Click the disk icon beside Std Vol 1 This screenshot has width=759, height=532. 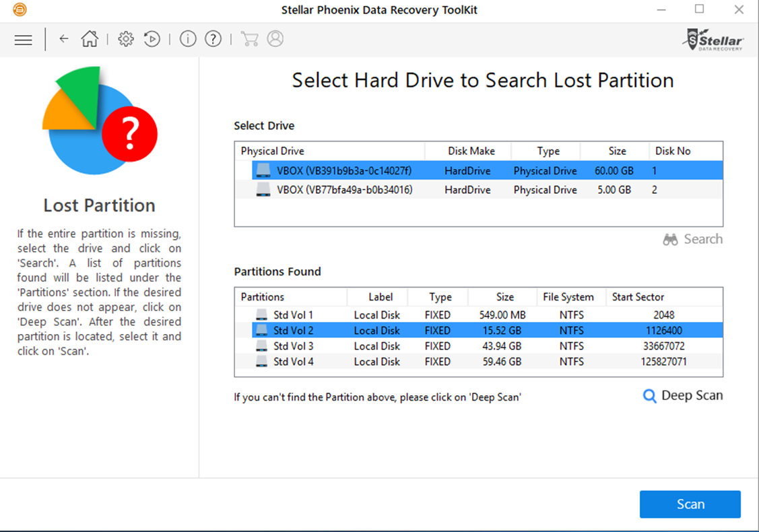coord(261,314)
